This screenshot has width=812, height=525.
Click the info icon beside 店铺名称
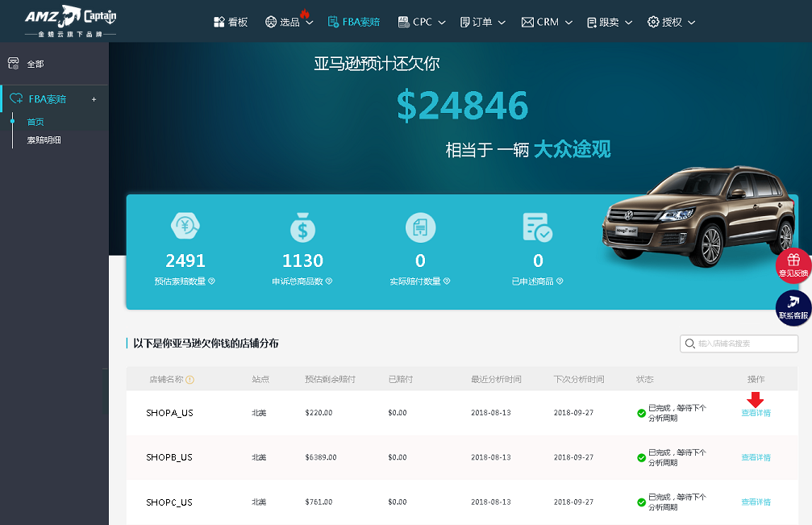(x=190, y=380)
